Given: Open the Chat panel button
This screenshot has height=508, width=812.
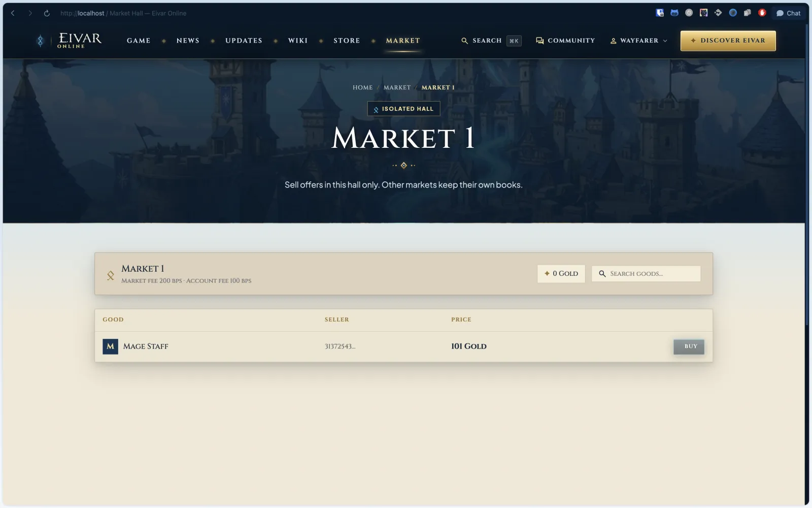Looking at the screenshot, I should (788, 13).
